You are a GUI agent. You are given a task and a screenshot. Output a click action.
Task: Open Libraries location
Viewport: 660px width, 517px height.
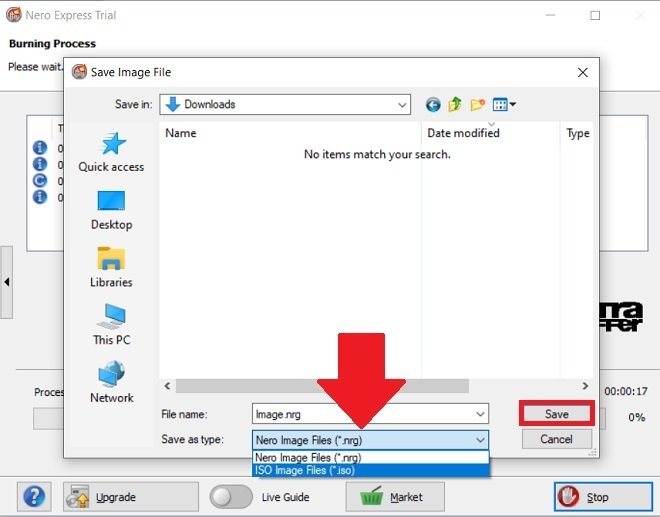pos(111,267)
